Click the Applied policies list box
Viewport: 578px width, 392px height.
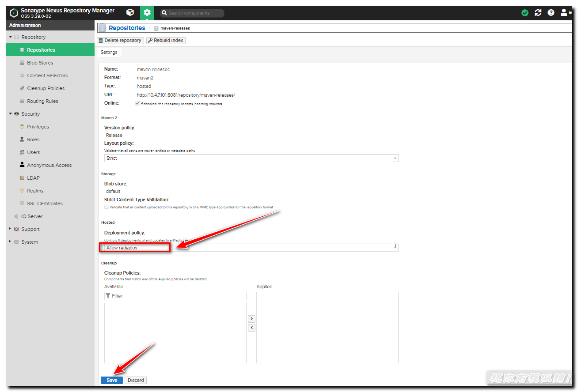tap(327, 328)
